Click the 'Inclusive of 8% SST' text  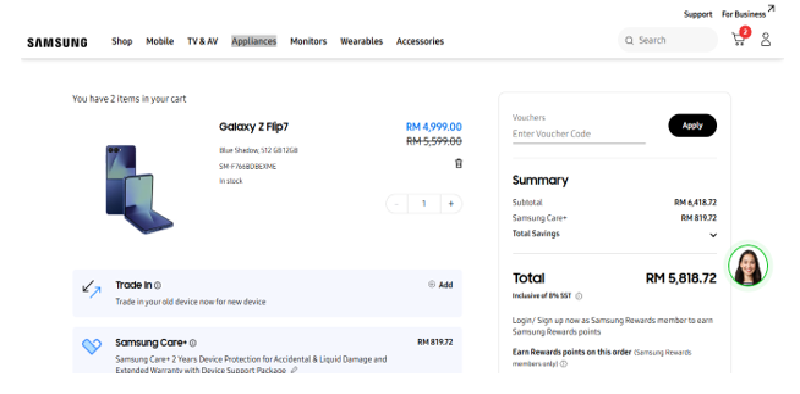point(542,296)
